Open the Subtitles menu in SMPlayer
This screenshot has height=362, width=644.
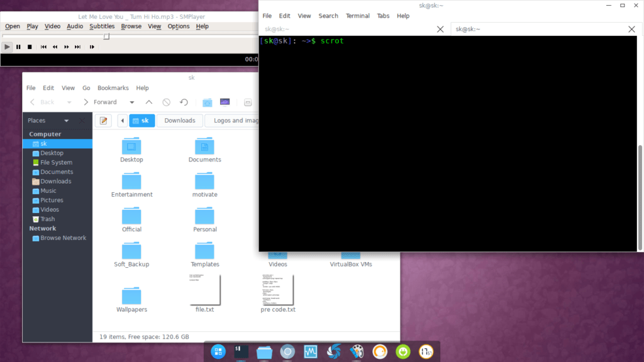[x=102, y=26]
